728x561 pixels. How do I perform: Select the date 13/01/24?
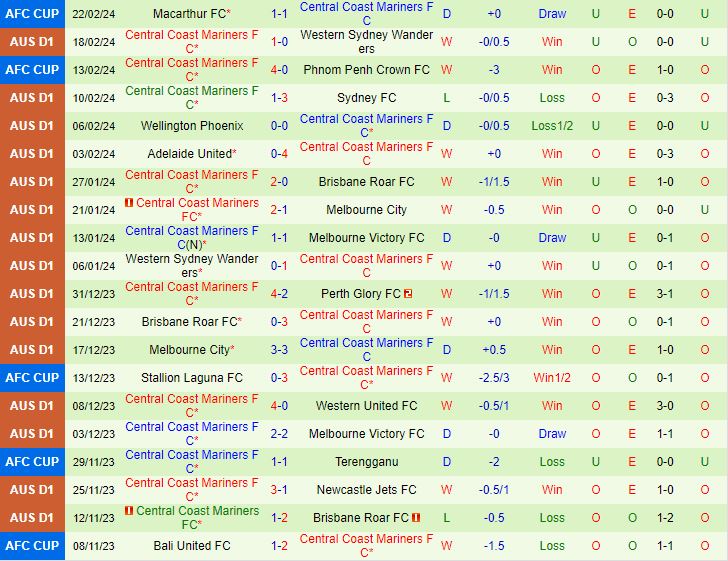(94, 238)
